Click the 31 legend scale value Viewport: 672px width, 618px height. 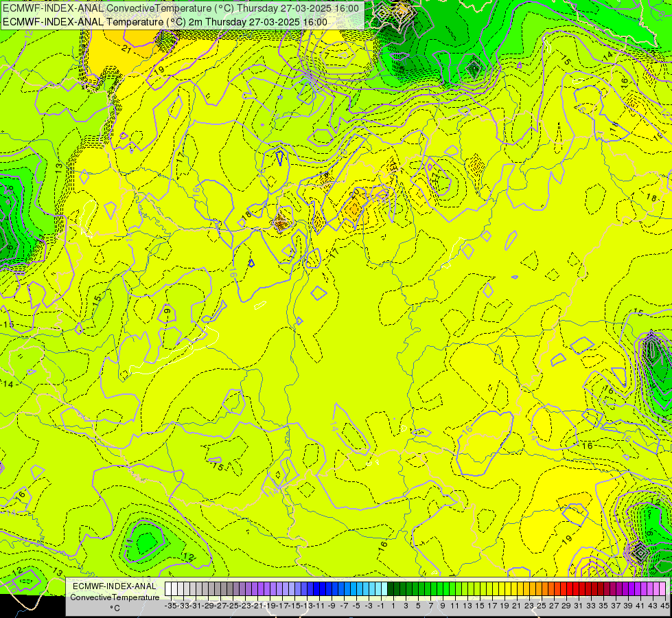[x=579, y=606]
